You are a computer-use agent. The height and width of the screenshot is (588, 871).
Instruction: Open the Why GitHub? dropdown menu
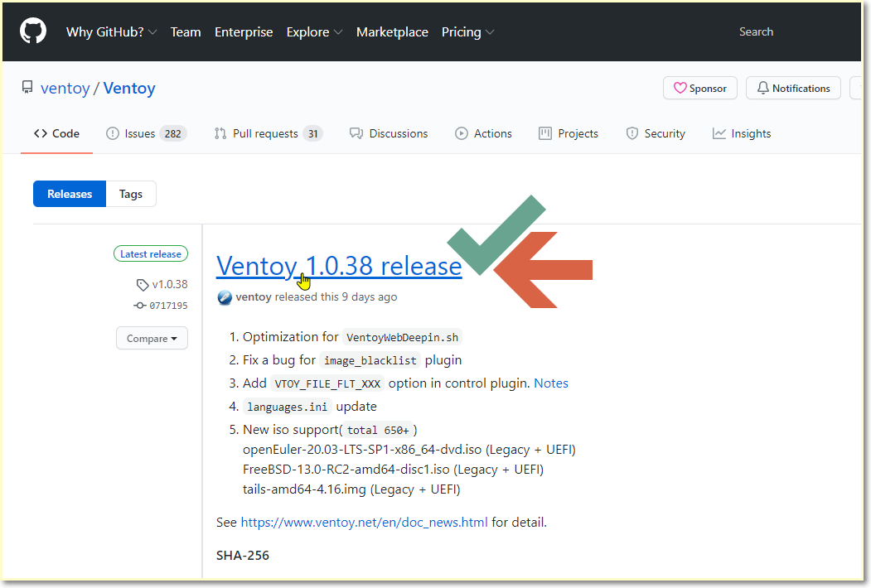coord(111,32)
